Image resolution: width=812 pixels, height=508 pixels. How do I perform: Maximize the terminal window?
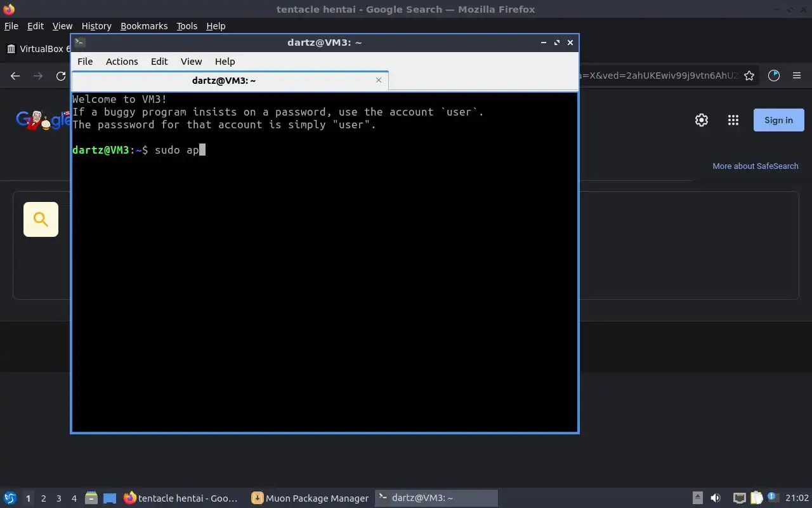point(557,43)
